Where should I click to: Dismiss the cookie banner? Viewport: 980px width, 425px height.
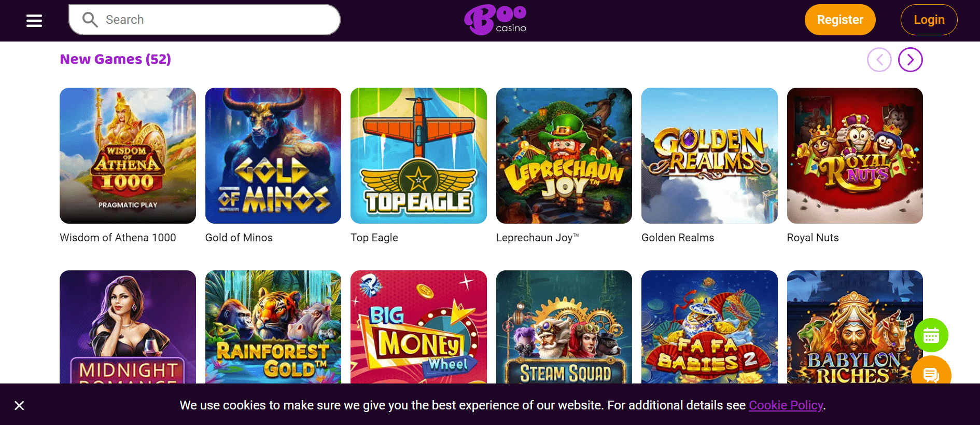click(x=19, y=405)
